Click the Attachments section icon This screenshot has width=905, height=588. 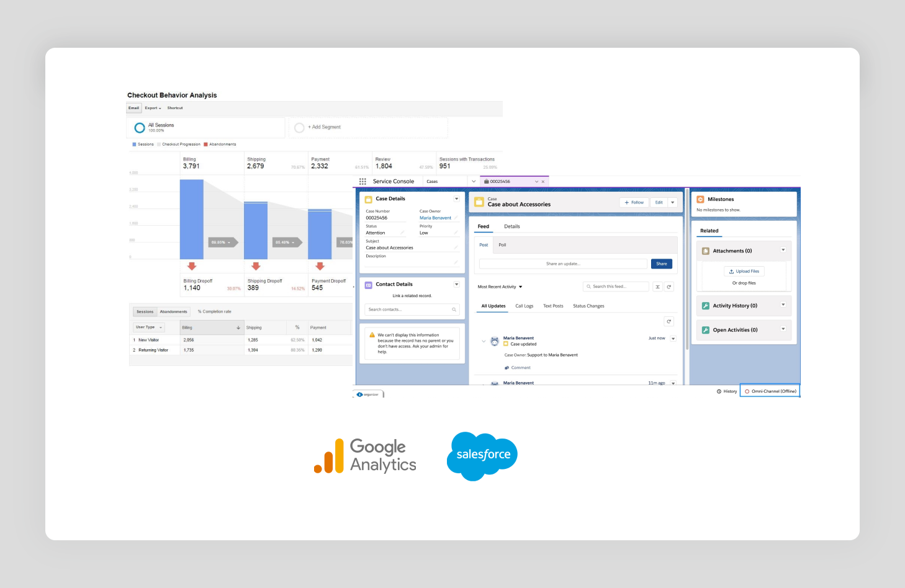pyautogui.click(x=706, y=251)
